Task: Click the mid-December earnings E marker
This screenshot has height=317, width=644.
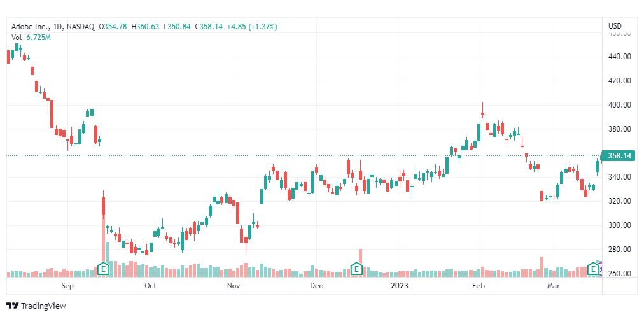Action: pos(357,269)
